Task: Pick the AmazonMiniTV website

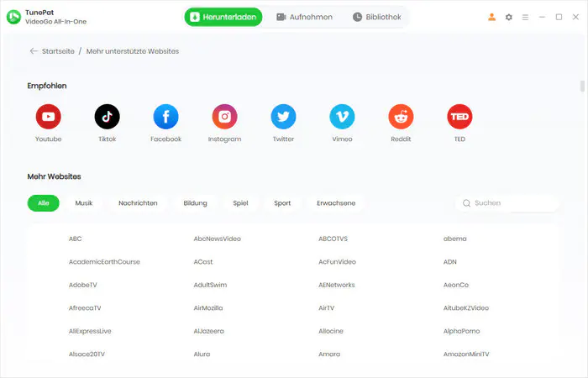Action: coord(466,354)
